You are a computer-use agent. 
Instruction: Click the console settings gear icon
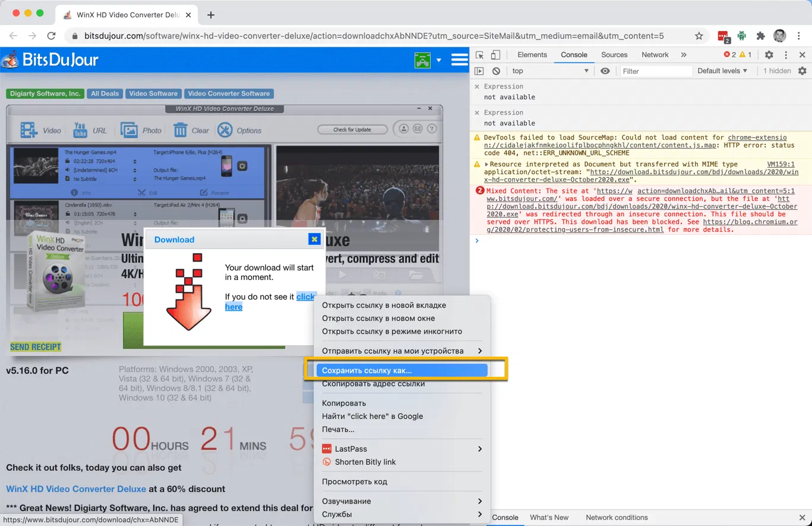(802, 71)
